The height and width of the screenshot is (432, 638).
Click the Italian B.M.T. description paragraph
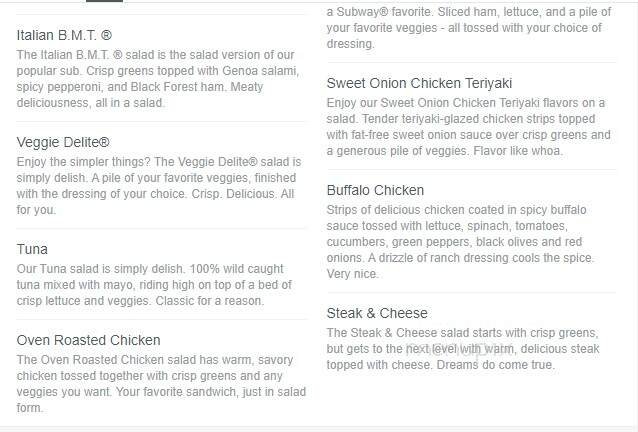click(158, 79)
